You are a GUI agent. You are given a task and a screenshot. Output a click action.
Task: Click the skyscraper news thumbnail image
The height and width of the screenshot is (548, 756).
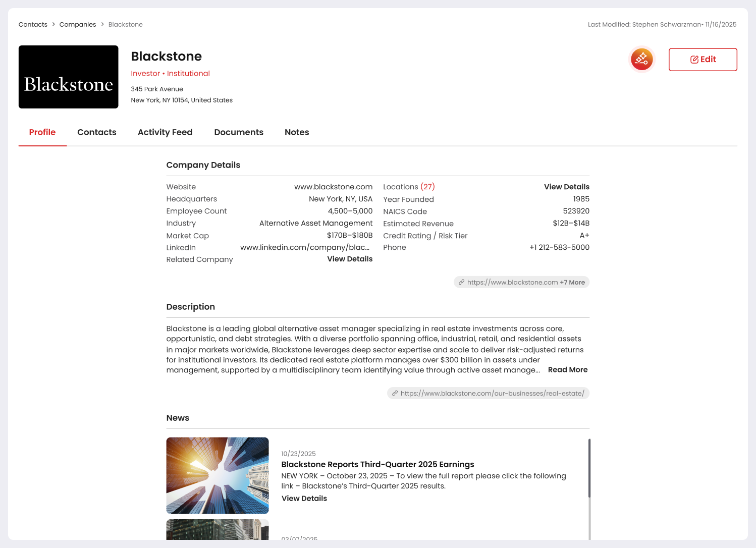[218, 475]
